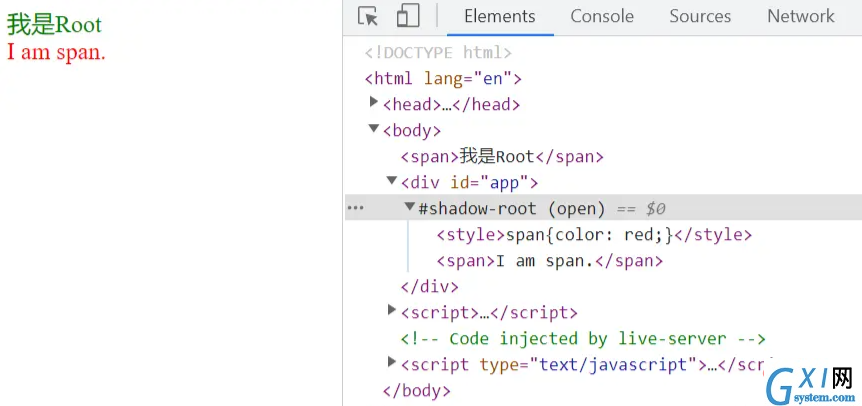Collapse the #shadow-root node
Image resolution: width=862 pixels, height=406 pixels.
pyautogui.click(x=410, y=206)
